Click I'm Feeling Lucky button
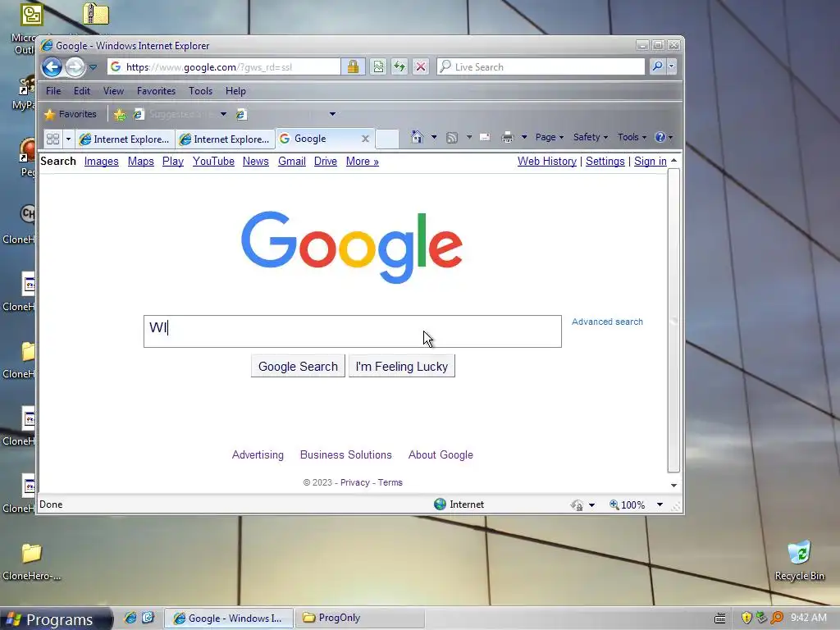Viewport: 840px width, 630px height. [x=402, y=366]
